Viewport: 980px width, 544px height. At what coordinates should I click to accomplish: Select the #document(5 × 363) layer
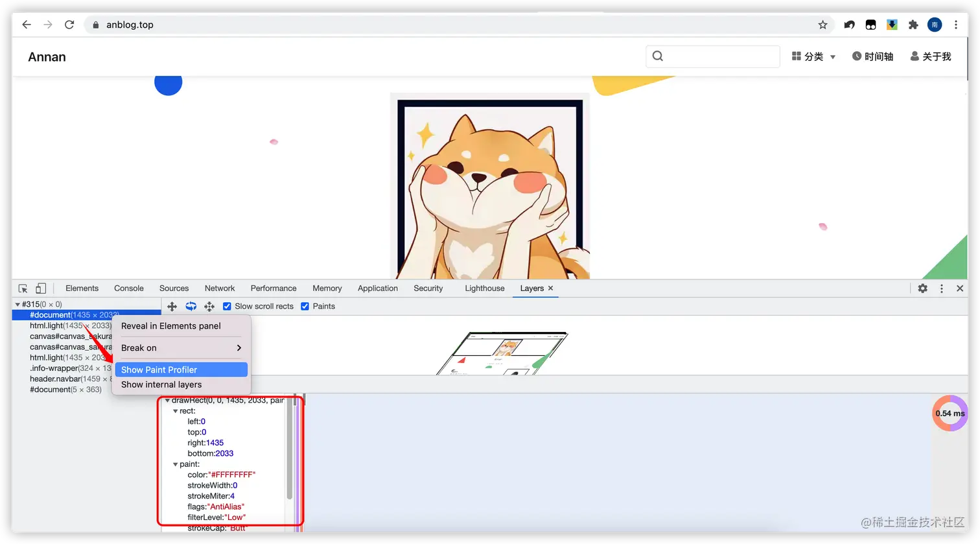point(65,390)
